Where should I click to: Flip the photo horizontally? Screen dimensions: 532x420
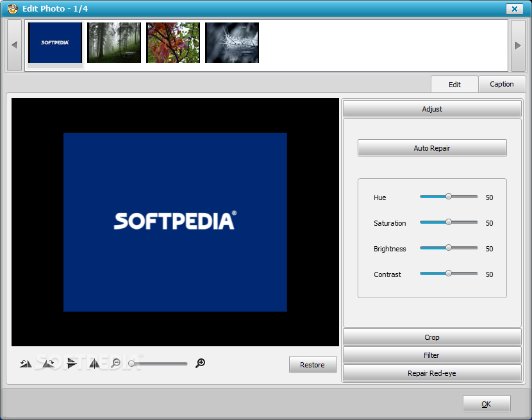(x=94, y=364)
